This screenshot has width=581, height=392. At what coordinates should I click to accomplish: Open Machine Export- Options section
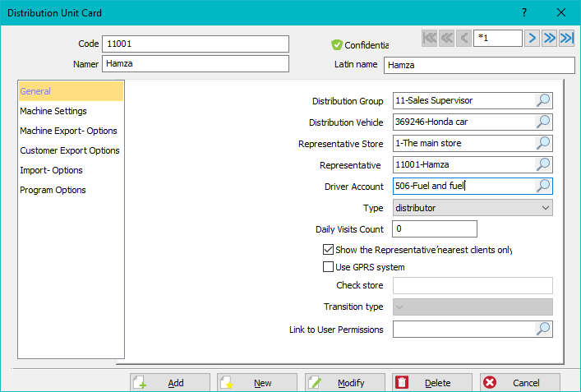[68, 131]
